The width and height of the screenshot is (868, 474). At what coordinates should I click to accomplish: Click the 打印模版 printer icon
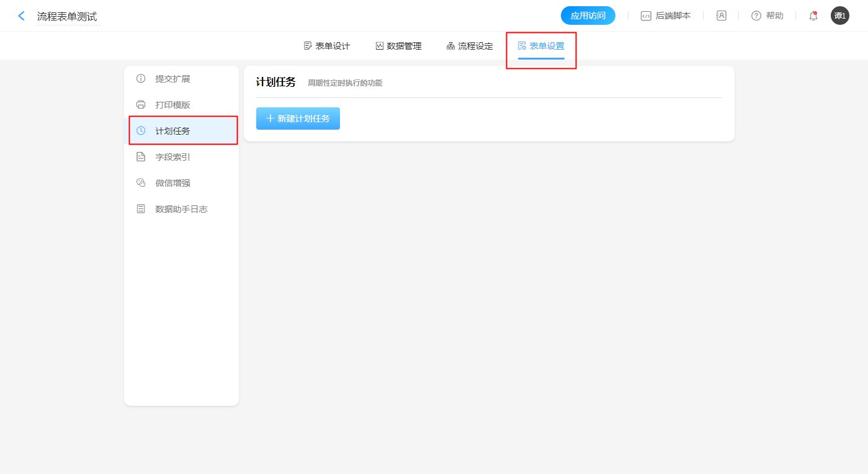click(141, 105)
